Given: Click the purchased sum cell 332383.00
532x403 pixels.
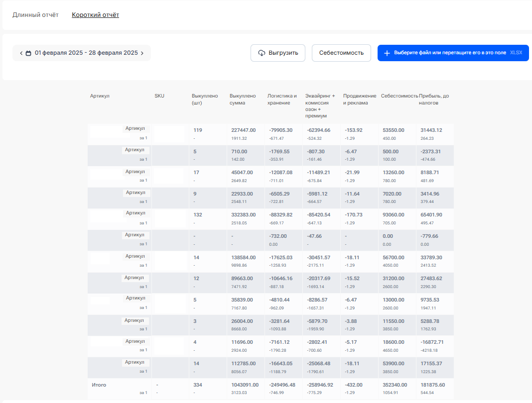Looking at the screenshot, I should click(x=243, y=215).
